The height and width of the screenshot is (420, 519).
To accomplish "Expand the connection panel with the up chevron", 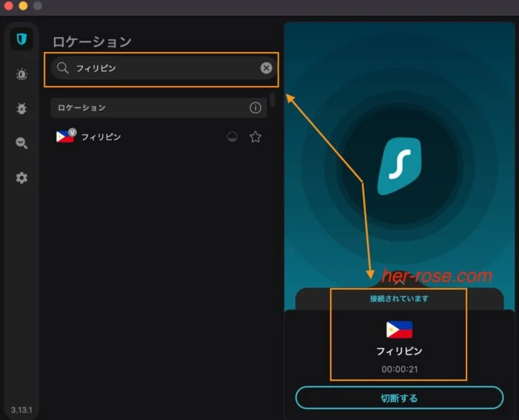I will (399, 282).
